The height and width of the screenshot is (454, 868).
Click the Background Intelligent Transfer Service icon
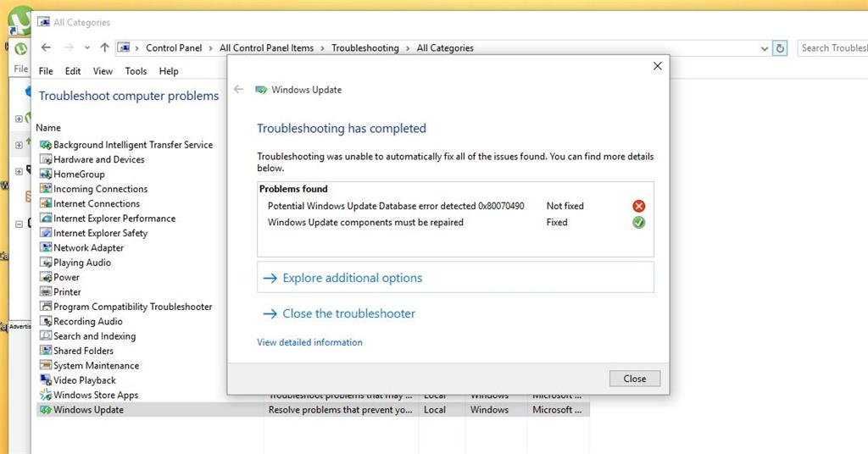tap(46, 145)
